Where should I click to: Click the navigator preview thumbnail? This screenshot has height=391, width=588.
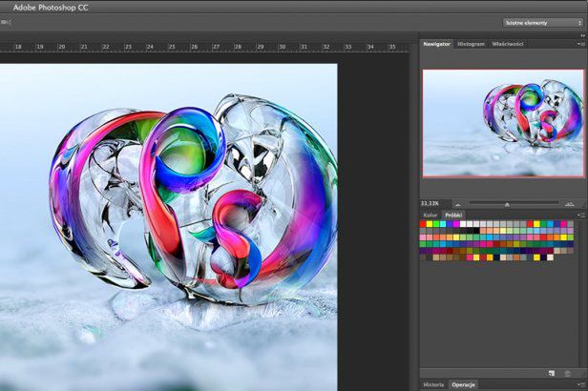pos(503,123)
